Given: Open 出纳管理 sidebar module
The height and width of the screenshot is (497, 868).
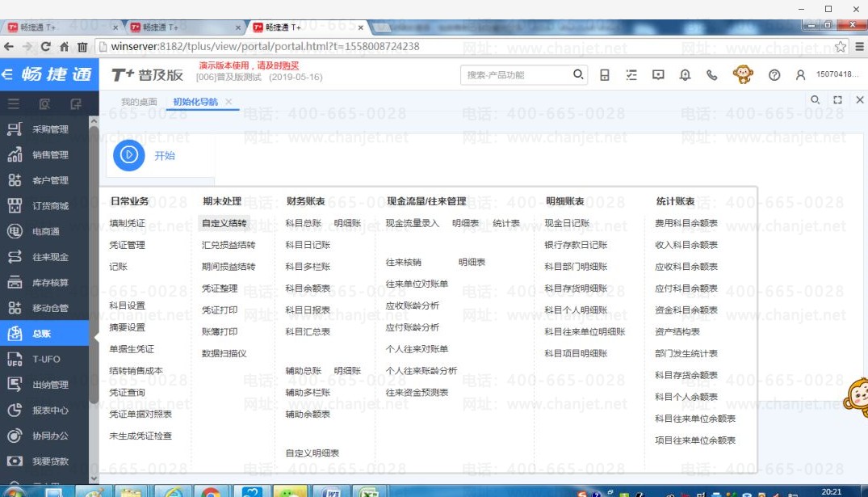Looking at the screenshot, I should 44,384.
